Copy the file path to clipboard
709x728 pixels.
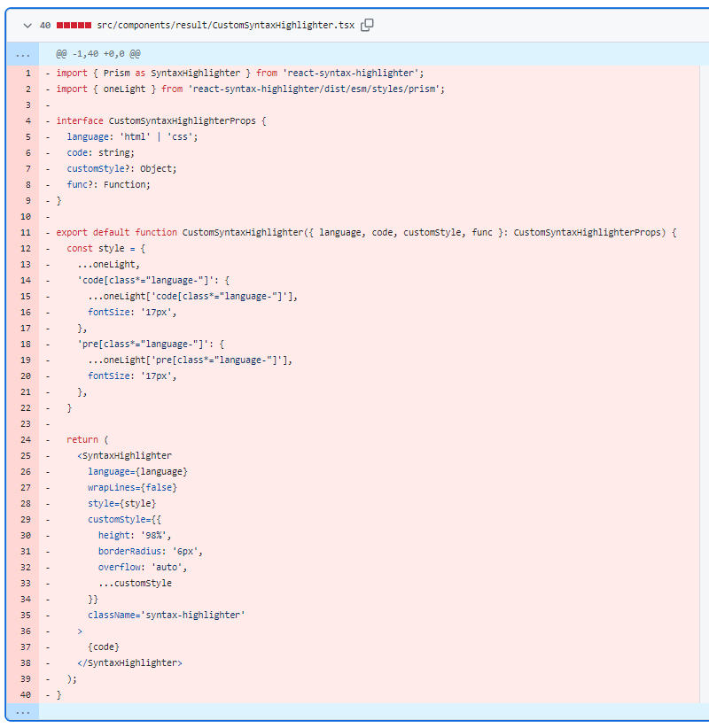pyautogui.click(x=367, y=25)
